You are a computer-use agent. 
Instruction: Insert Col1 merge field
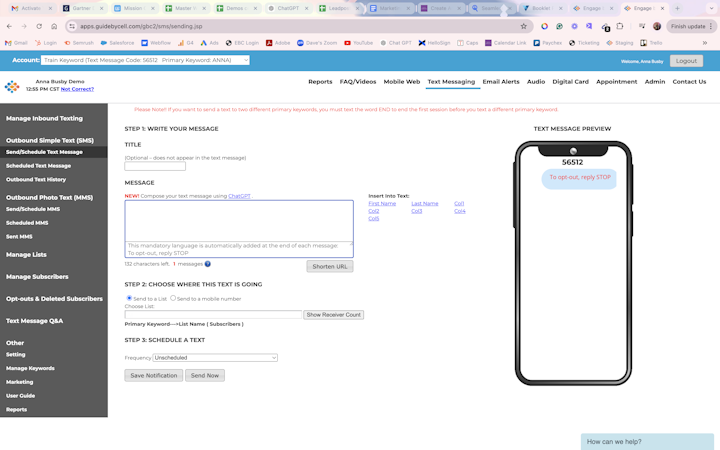[459, 203]
